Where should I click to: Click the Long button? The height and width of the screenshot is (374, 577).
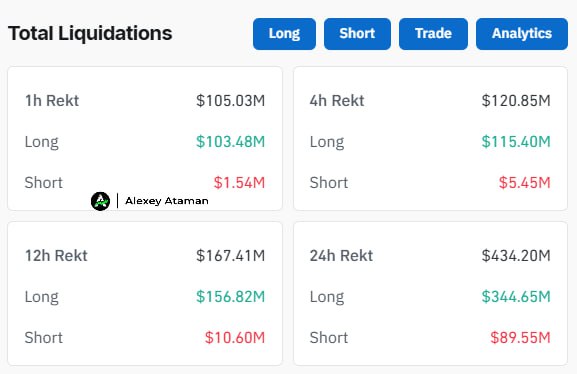(284, 34)
